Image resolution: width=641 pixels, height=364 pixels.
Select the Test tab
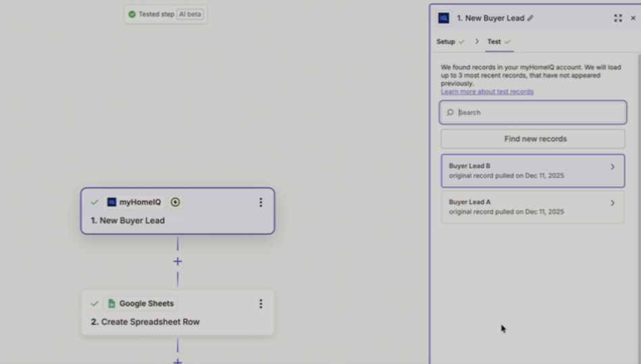click(x=494, y=42)
